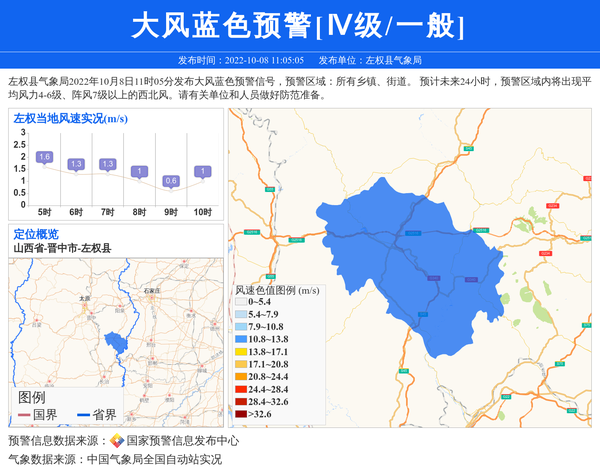This screenshot has height=471, width=600.
Task: Select the wind speed marker at 10时
Action: 203,172
